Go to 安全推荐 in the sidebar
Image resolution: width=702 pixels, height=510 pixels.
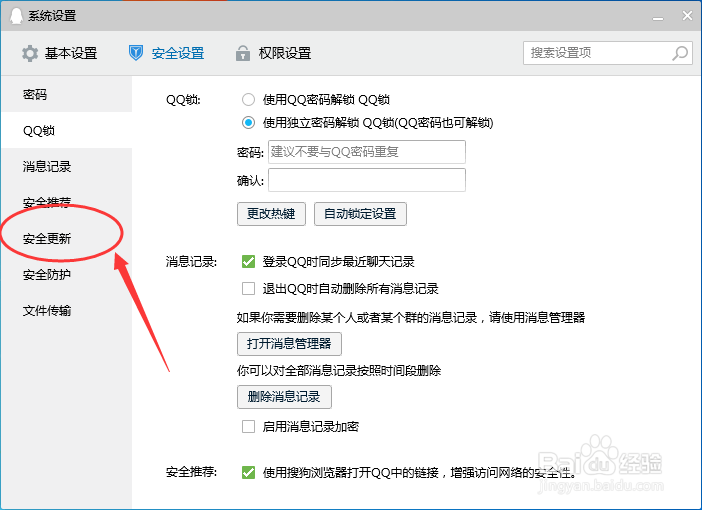coord(66,202)
